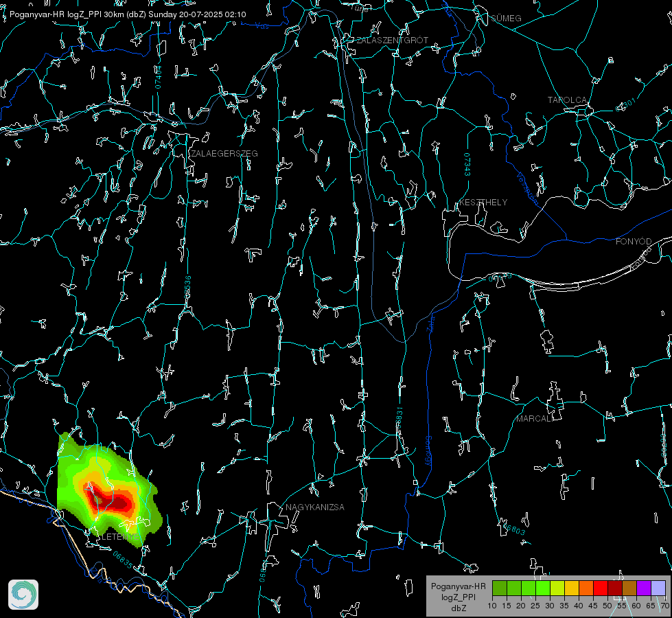Click road number 06803 label
This screenshot has width=672, height=618.
pyautogui.click(x=514, y=529)
